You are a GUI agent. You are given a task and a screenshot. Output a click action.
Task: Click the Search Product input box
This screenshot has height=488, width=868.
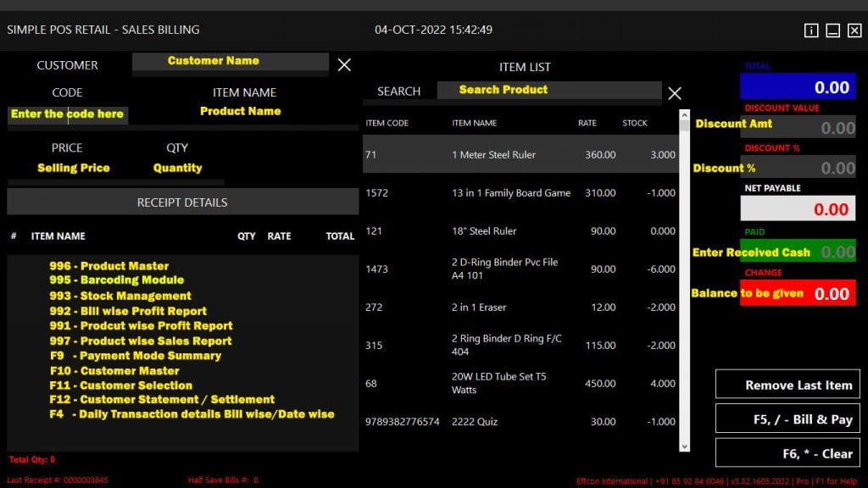click(x=548, y=90)
